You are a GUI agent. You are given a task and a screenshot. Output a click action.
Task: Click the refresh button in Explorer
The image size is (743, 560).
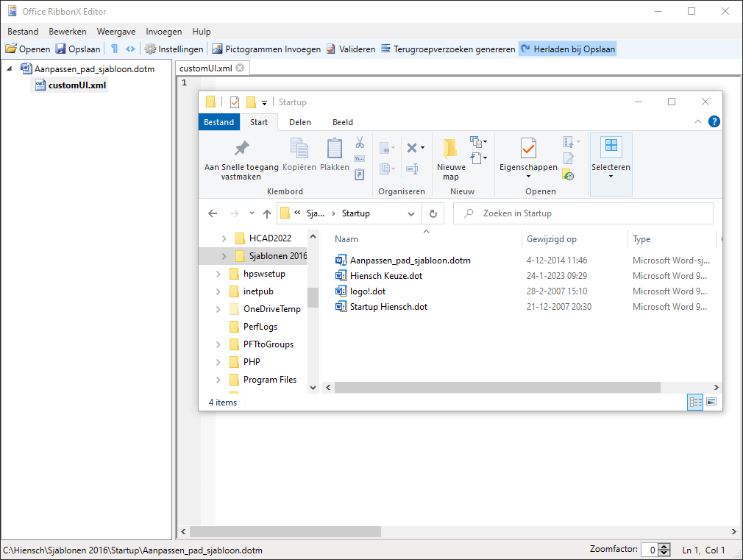(x=433, y=213)
